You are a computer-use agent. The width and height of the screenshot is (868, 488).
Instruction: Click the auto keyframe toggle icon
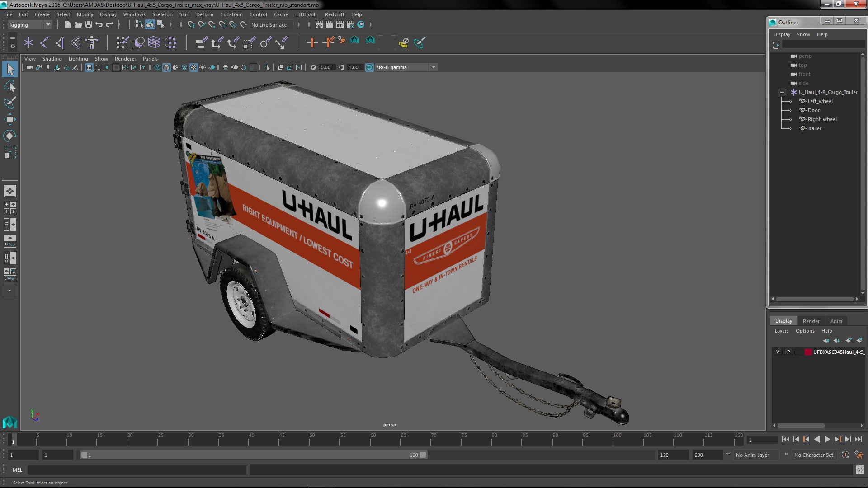(x=845, y=455)
